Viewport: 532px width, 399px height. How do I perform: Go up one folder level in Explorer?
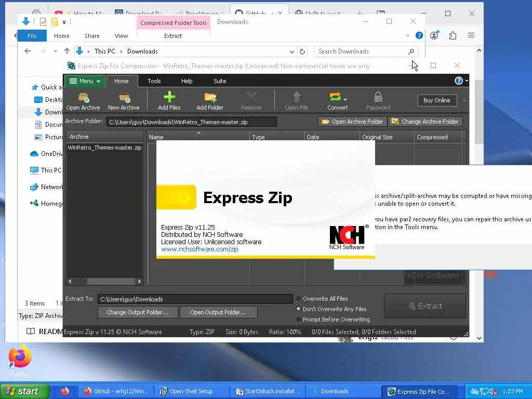click(67, 51)
